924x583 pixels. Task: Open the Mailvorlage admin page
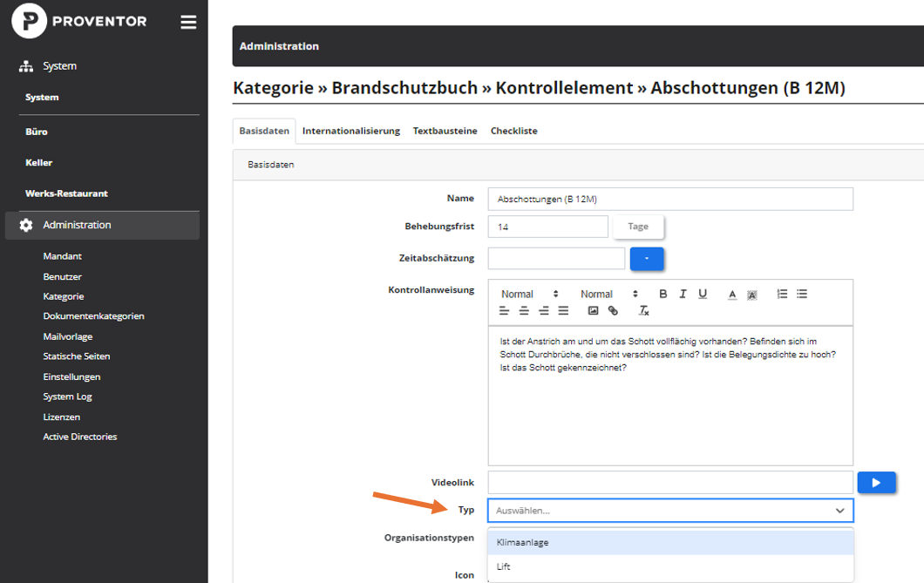68,337
